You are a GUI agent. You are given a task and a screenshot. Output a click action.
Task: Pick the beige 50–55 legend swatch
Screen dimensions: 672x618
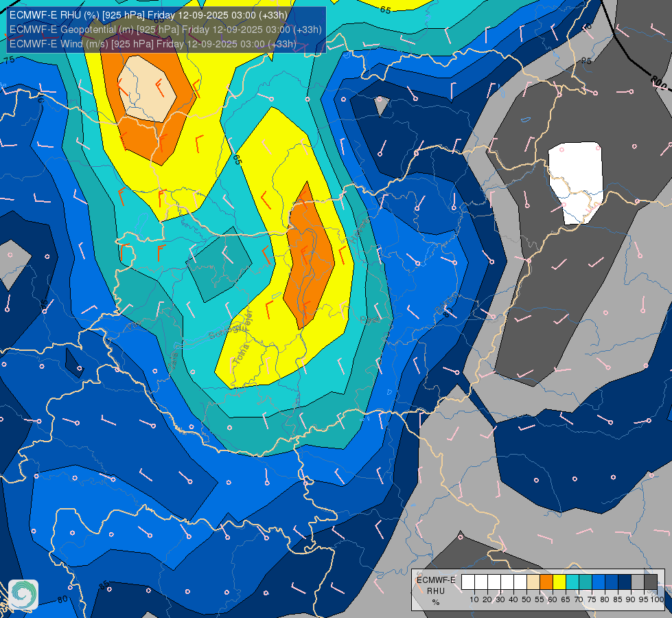point(533,582)
